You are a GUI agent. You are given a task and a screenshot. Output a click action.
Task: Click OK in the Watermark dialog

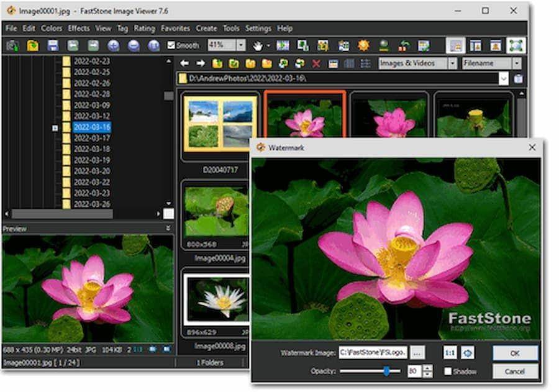[x=515, y=353]
